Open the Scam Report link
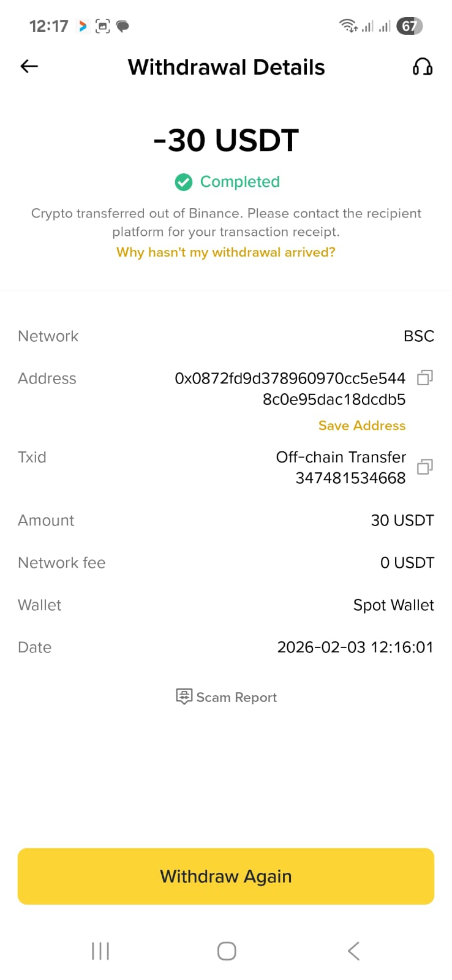Viewport: 452px width, 980px height. tap(236, 697)
